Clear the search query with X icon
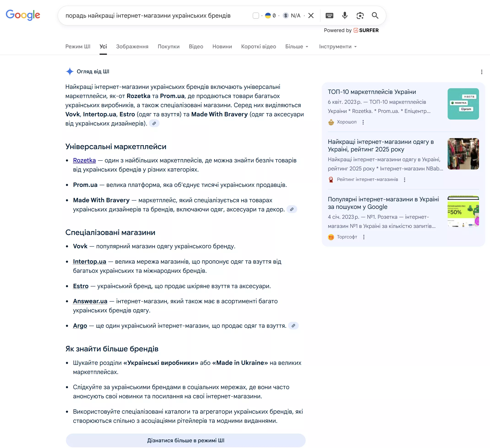This screenshot has width=490, height=448. (311, 16)
